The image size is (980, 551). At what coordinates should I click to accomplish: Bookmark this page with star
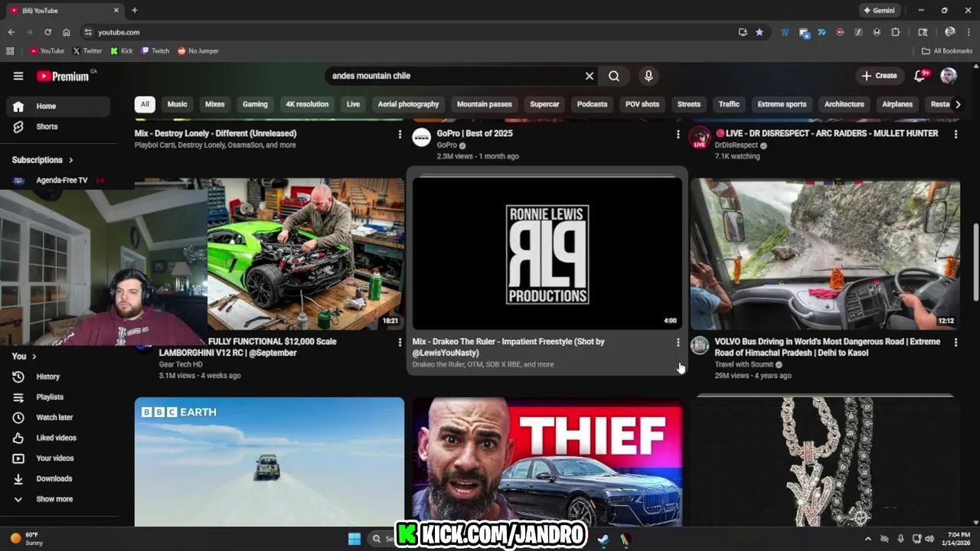pos(759,32)
